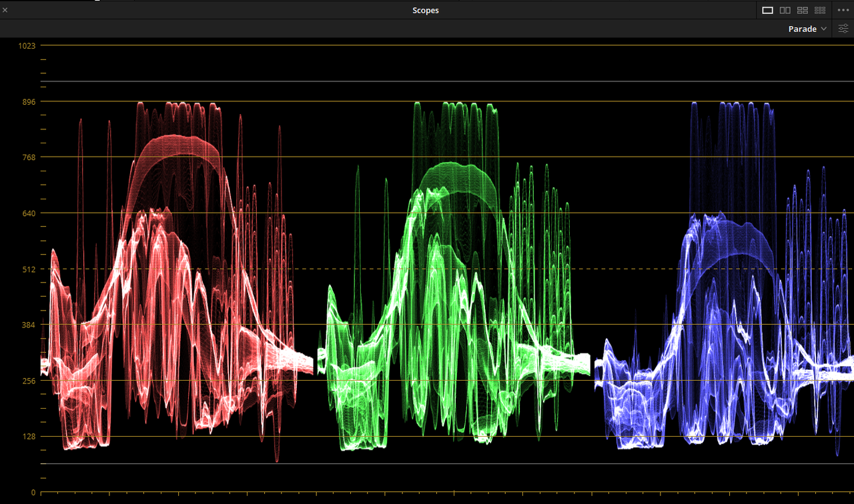Select the single scope layout icon
This screenshot has height=504, width=854.
point(767,10)
